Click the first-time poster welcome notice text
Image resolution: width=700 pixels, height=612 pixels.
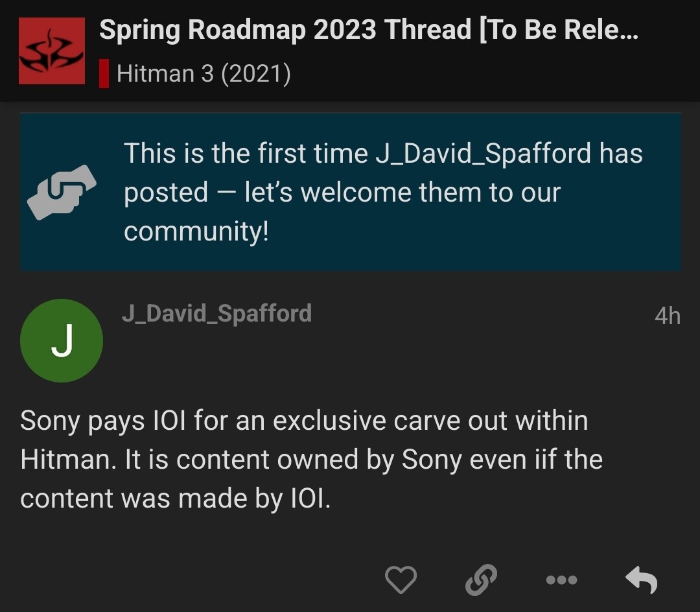382,192
